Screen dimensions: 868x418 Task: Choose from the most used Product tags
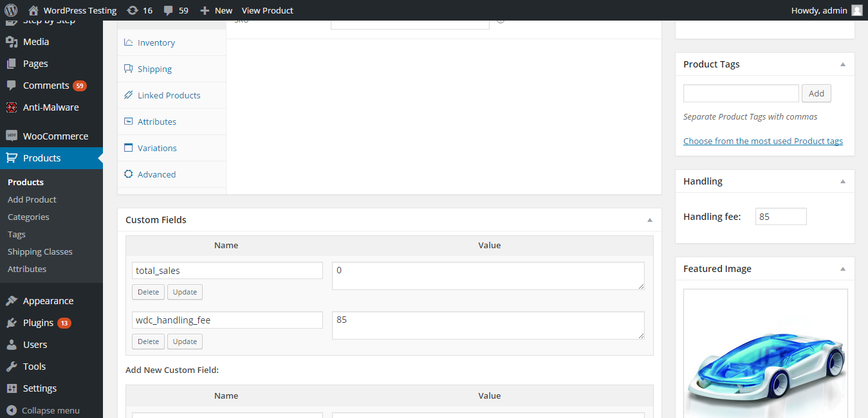763,141
